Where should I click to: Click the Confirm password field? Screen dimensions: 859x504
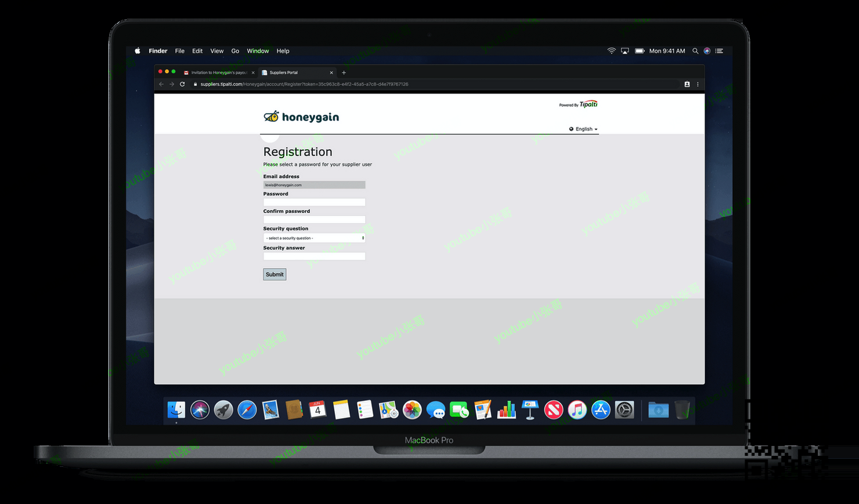(314, 219)
